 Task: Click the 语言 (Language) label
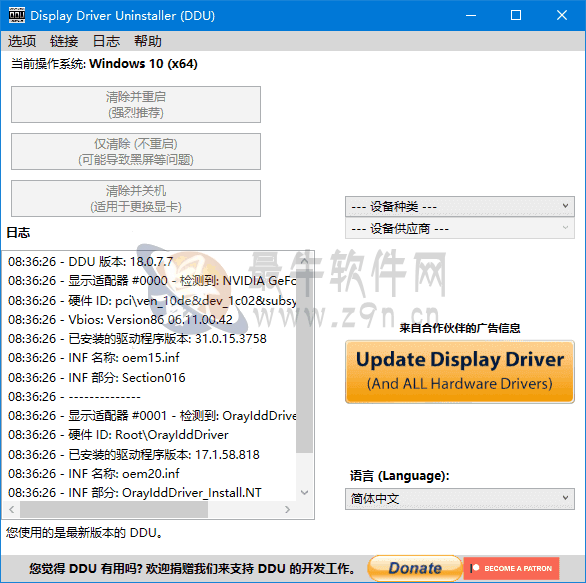tap(400, 476)
